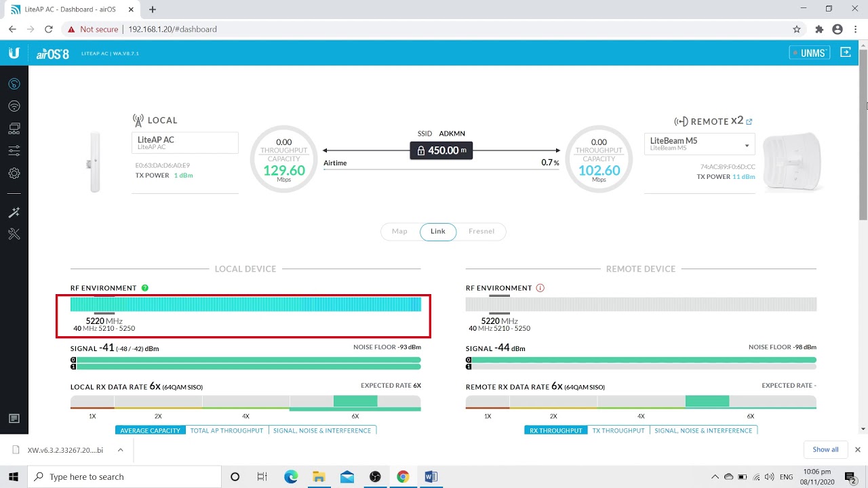Reload the page

coord(49,29)
